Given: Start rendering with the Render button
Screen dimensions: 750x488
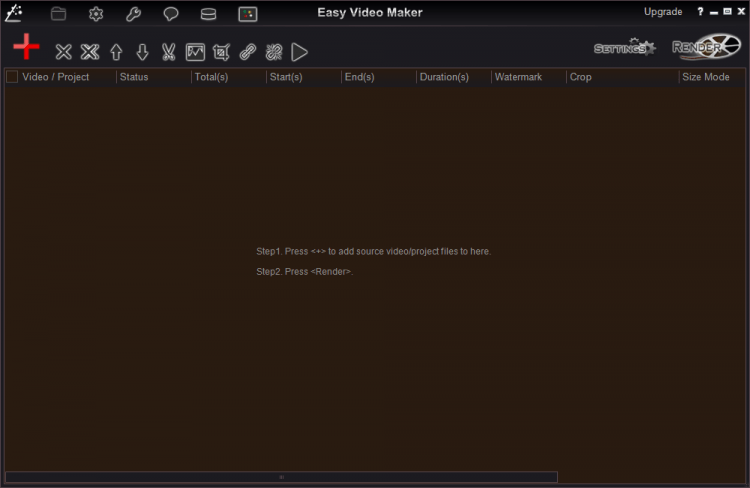Looking at the screenshot, I should click(705, 47).
